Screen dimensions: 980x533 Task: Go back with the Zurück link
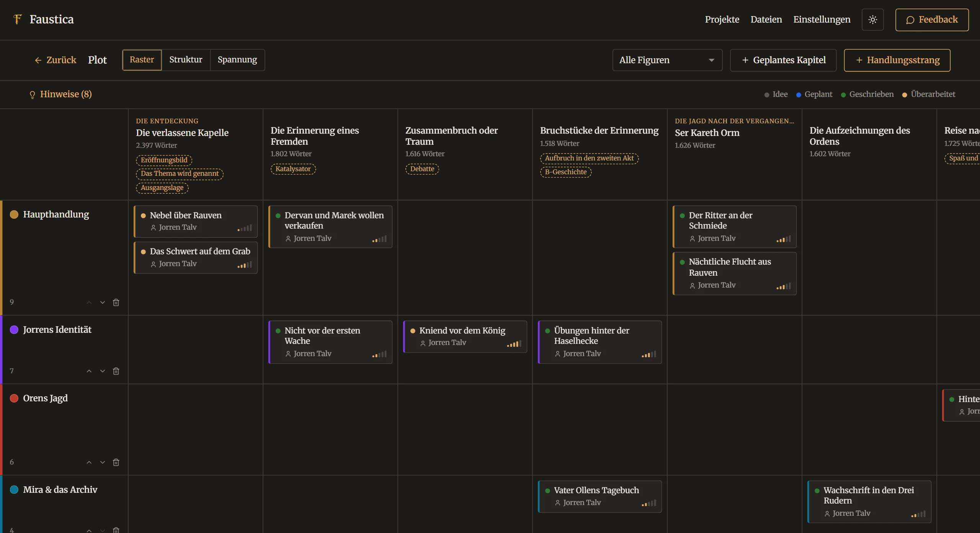(56, 60)
